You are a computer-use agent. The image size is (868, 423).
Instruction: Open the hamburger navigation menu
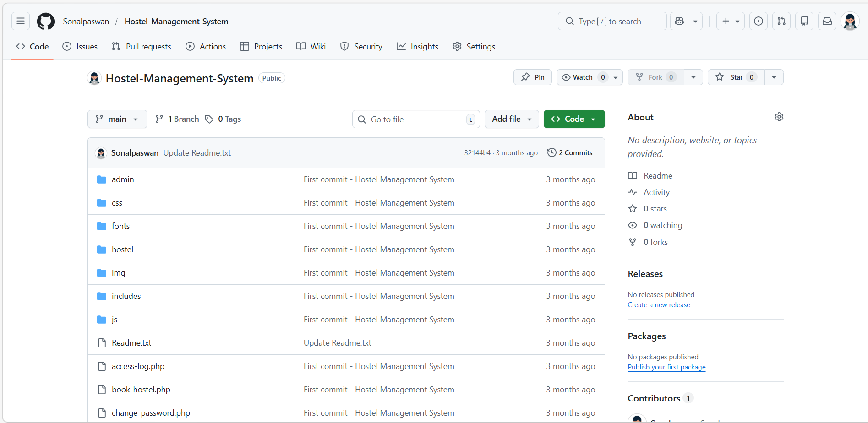coord(21,21)
